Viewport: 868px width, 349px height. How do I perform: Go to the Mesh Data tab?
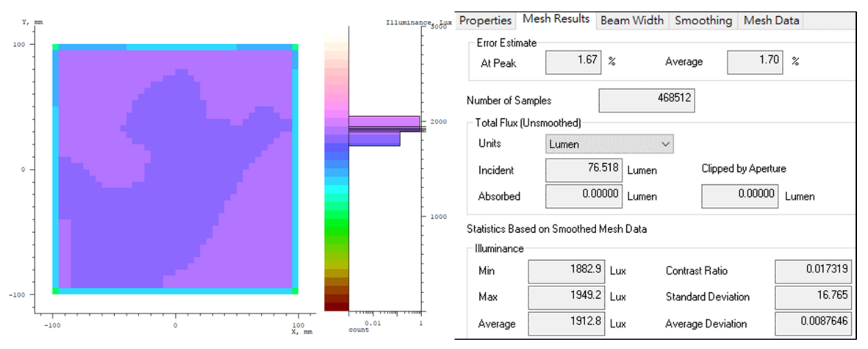pyautogui.click(x=771, y=21)
